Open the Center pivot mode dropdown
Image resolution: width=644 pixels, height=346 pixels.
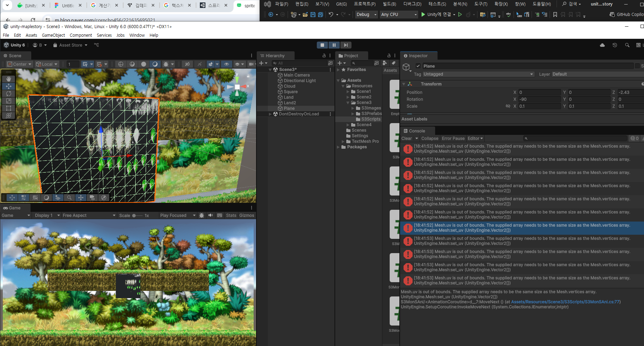click(x=19, y=64)
